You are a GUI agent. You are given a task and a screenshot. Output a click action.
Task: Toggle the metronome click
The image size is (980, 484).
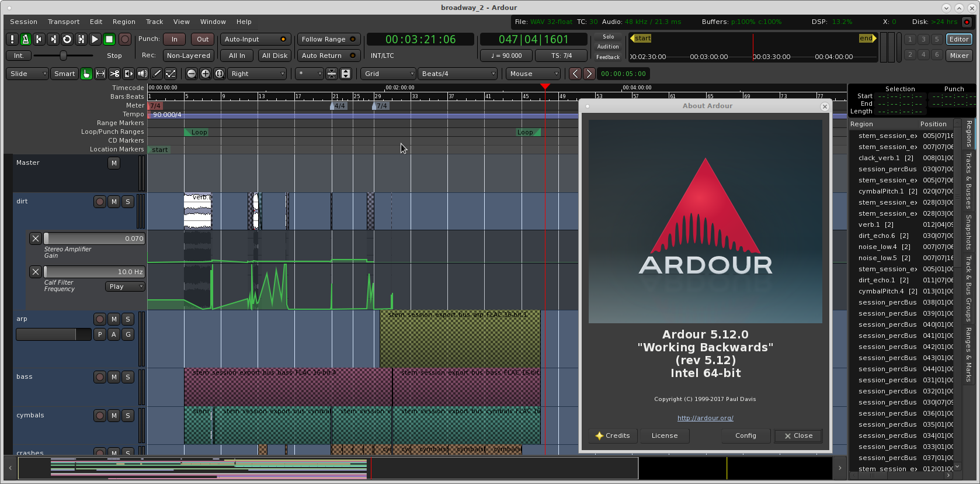click(x=25, y=39)
